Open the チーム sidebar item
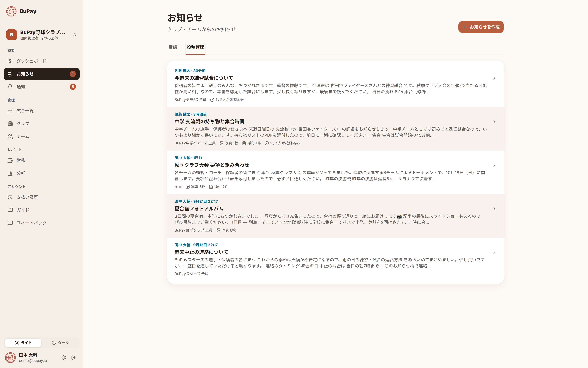 41,136
